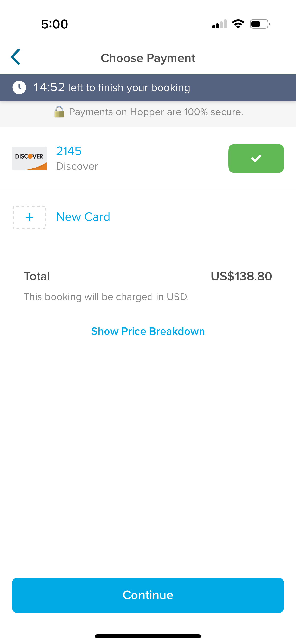Tap the 14:52 countdown timer text
296x644 pixels.
[49, 87]
